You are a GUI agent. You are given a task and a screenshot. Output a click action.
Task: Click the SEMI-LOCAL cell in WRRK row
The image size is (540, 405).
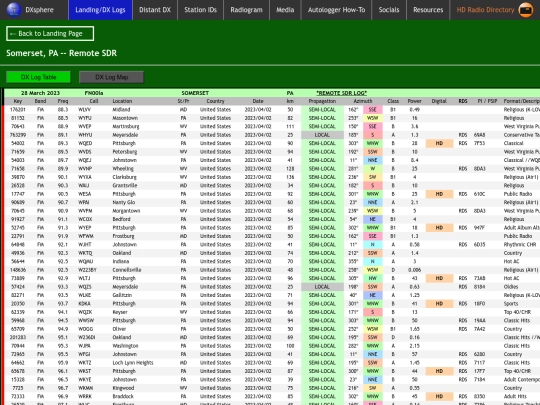point(322,396)
